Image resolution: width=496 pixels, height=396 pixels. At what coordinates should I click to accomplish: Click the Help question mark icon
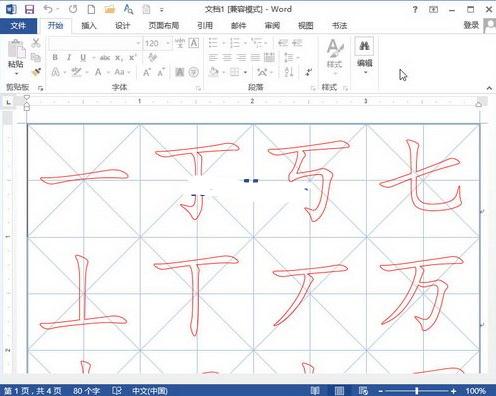[415, 9]
